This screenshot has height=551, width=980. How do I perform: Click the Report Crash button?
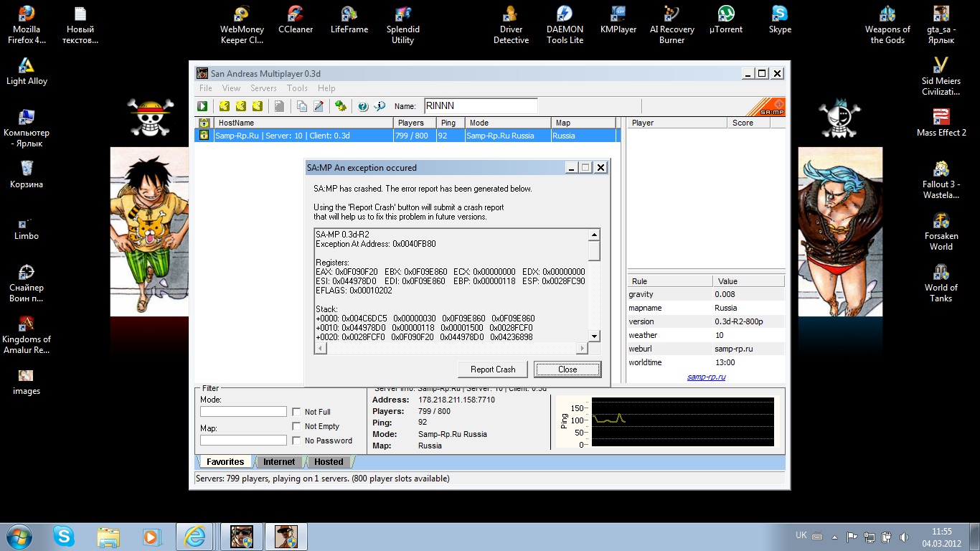[493, 369]
